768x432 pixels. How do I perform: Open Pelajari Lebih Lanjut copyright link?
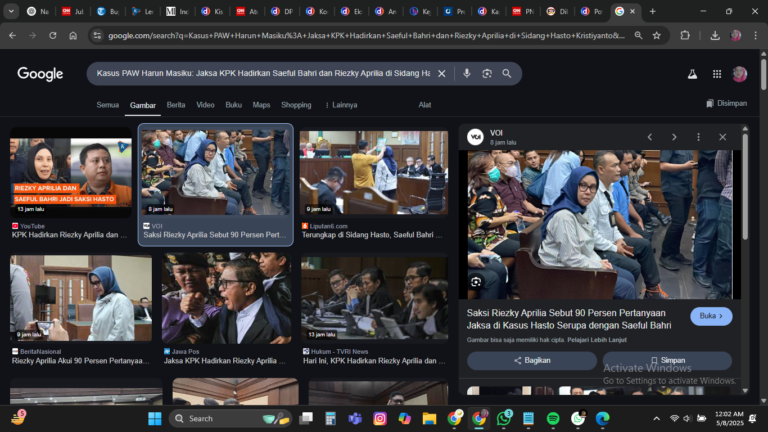(x=595, y=340)
